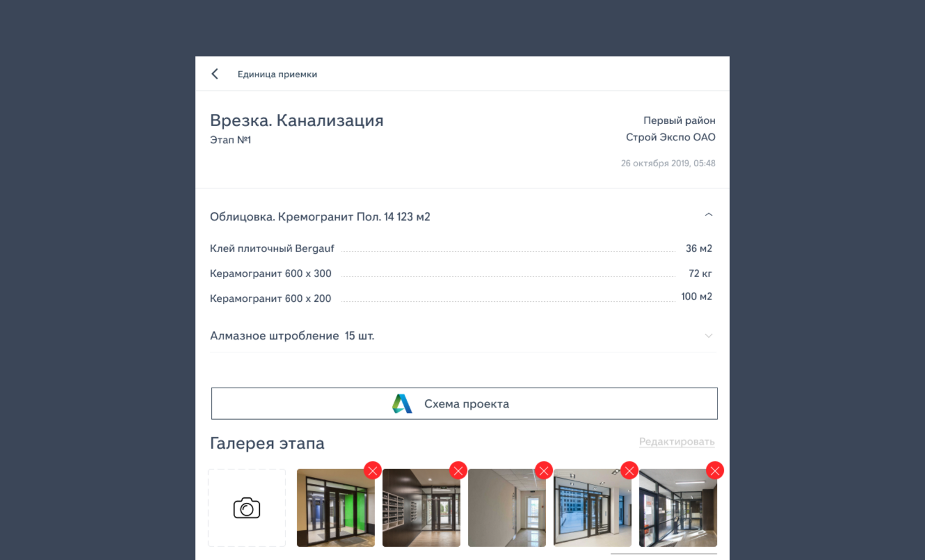Click the Единица приемки header title

pos(277,74)
